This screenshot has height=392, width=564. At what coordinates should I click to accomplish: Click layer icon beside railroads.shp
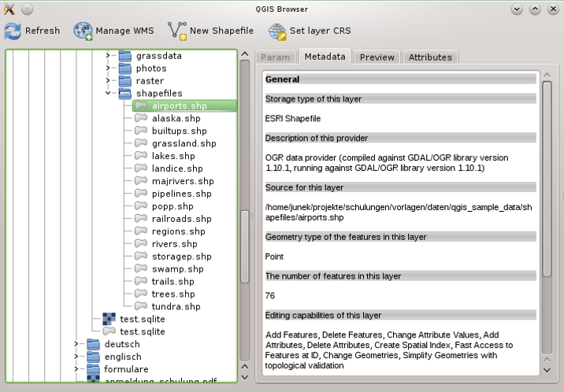click(x=141, y=219)
